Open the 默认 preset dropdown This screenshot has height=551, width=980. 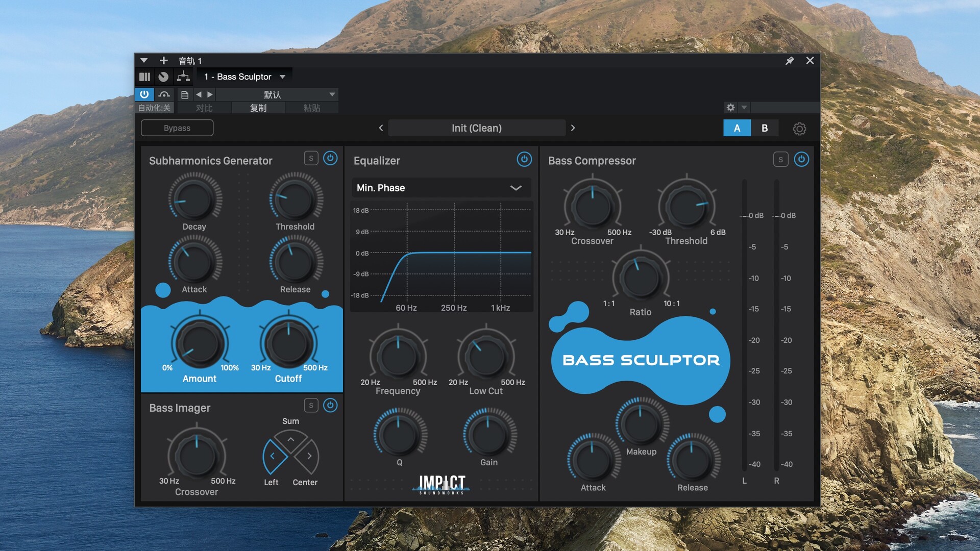pyautogui.click(x=276, y=94)
